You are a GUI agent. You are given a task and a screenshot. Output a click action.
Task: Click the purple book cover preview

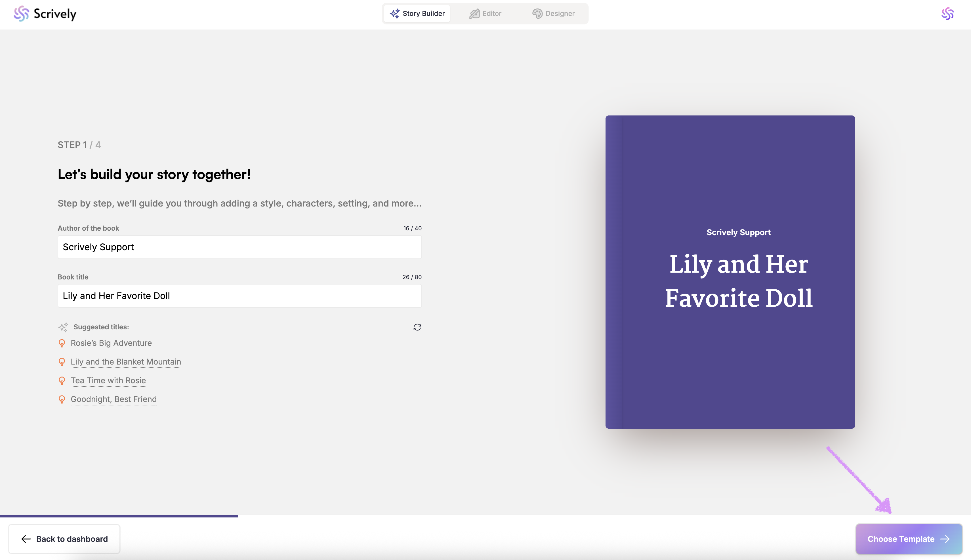coord(730,271)
